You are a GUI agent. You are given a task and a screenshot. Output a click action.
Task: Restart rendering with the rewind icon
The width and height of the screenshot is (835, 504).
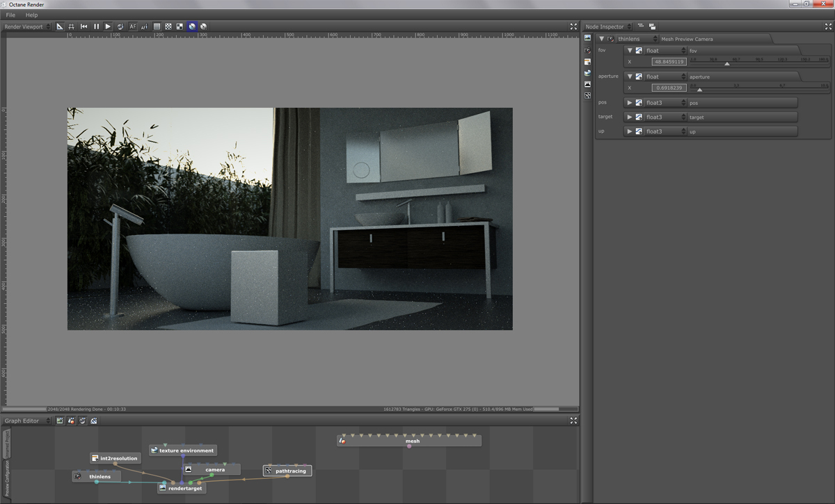[x=84, y=26]
